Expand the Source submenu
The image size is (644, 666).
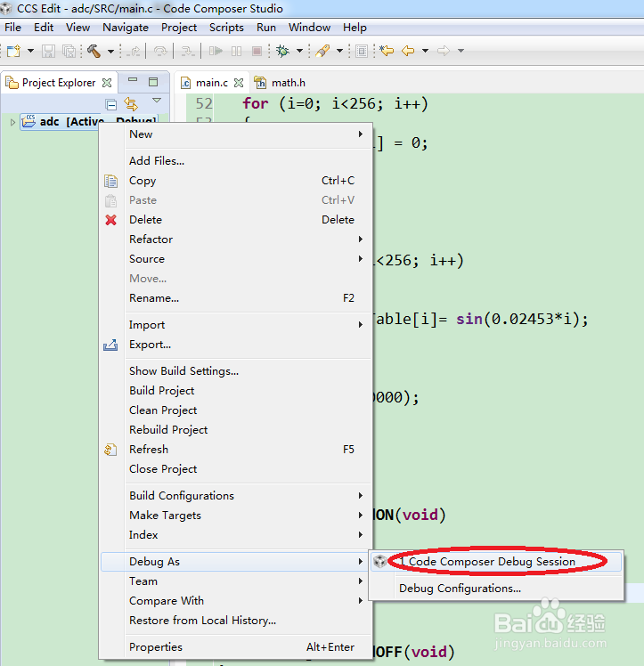click(236, 259)
